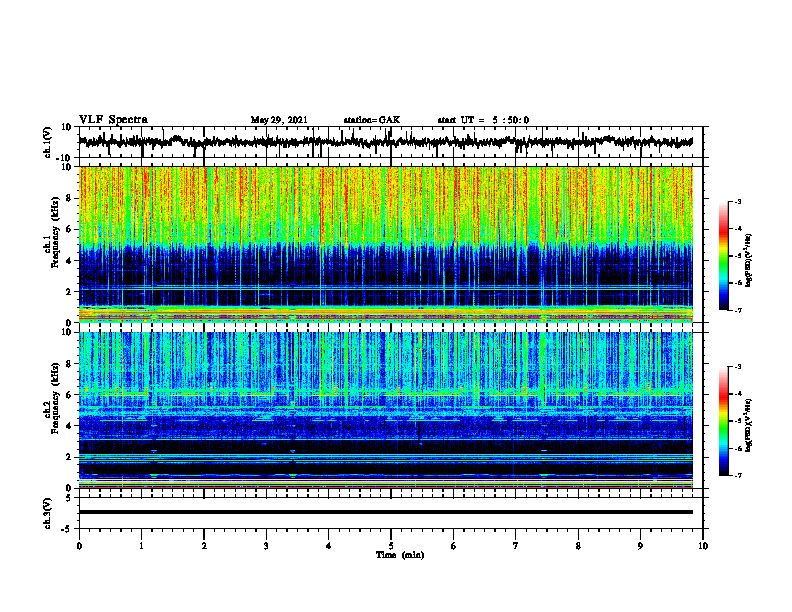
Task: Click the log(PSD) label beside ch.1 color bar
Action: point(749,261)
